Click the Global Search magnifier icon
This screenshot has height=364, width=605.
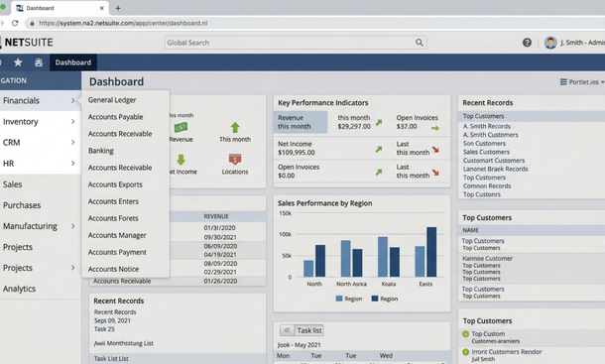[x=419, y=43]
